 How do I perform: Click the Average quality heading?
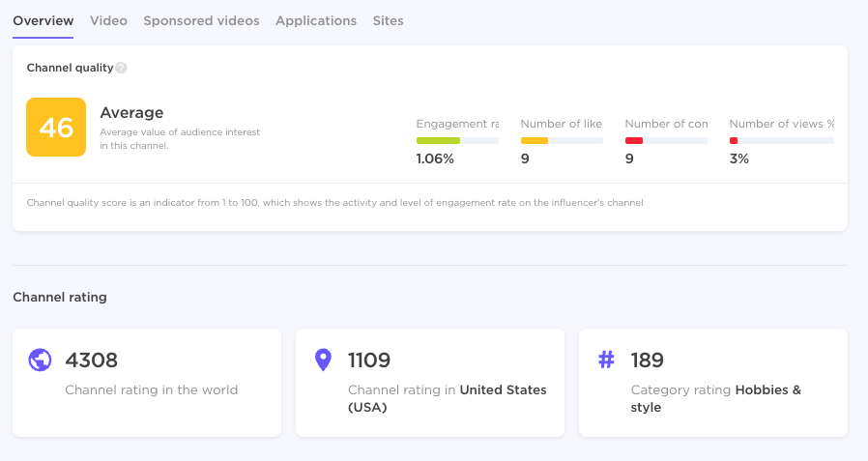131,113
